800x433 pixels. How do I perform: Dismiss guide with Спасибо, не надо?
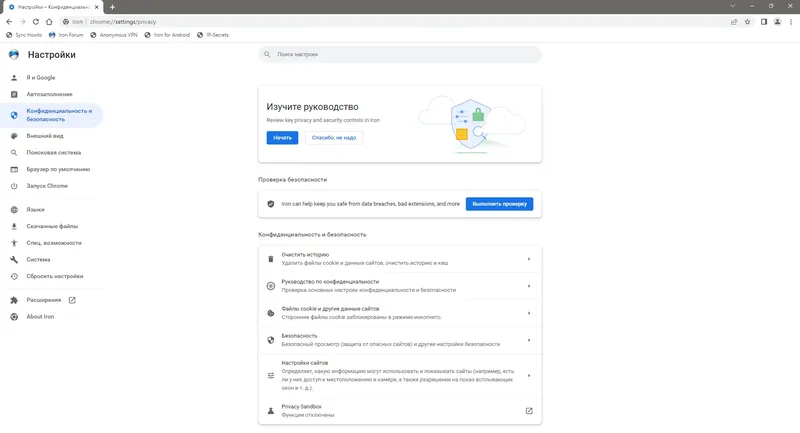tap(334, 138)
